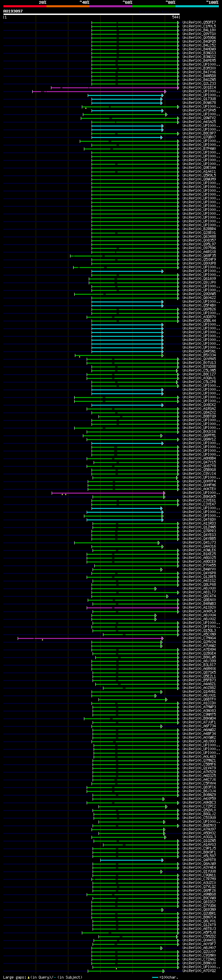Select hit label UniRef100_Q2MV24
The height and width of the screenshot is (980, 222).
(199, 642)
